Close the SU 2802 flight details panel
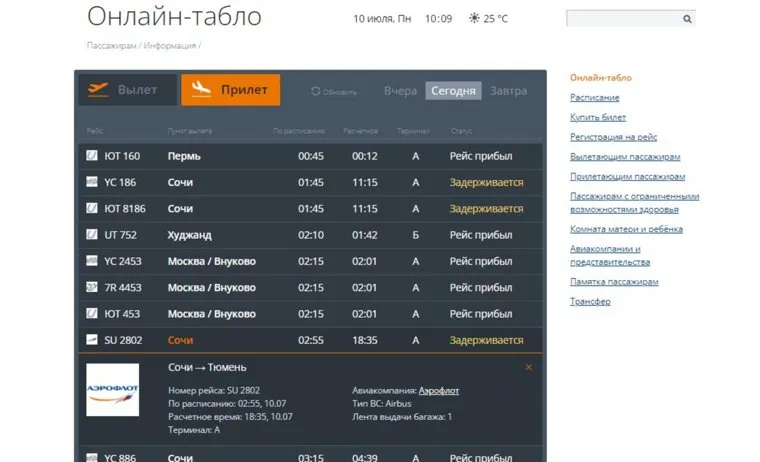This screenshot has width=760, height=462. click(529, 367)
